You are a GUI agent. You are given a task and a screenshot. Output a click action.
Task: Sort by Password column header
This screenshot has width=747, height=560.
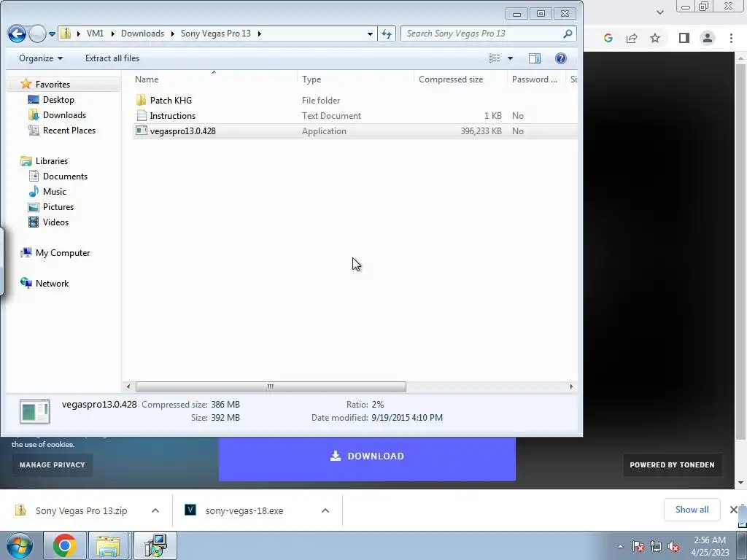point(535,79)
